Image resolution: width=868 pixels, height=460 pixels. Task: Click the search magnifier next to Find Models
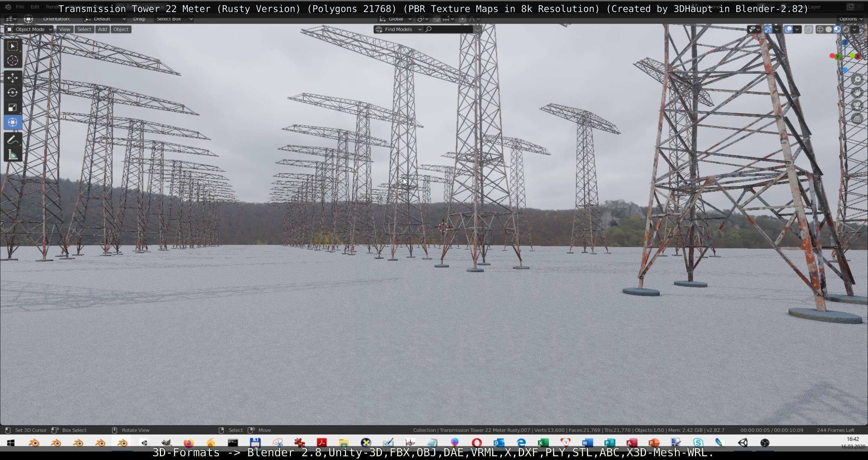[x=428, y=29]
